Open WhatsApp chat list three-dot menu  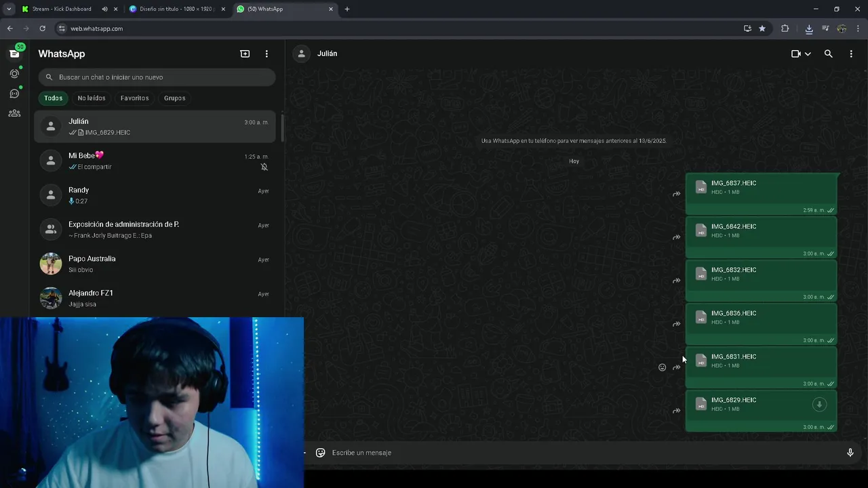pyautogui.click(x=267, y=54)
